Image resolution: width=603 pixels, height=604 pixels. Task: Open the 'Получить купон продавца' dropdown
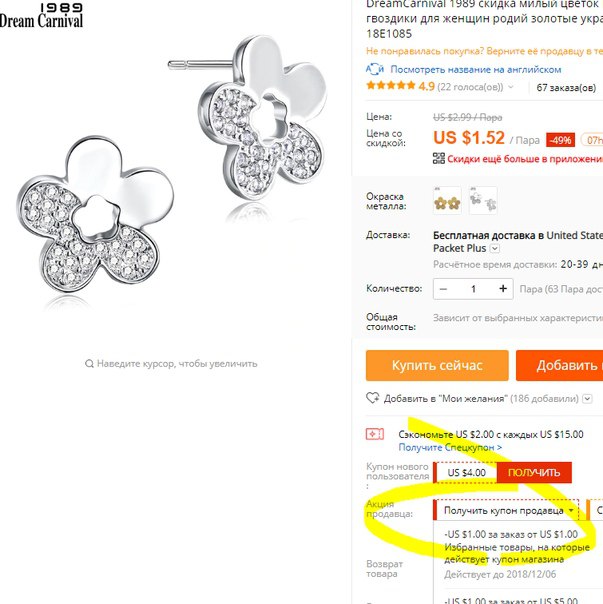[506, 510]
